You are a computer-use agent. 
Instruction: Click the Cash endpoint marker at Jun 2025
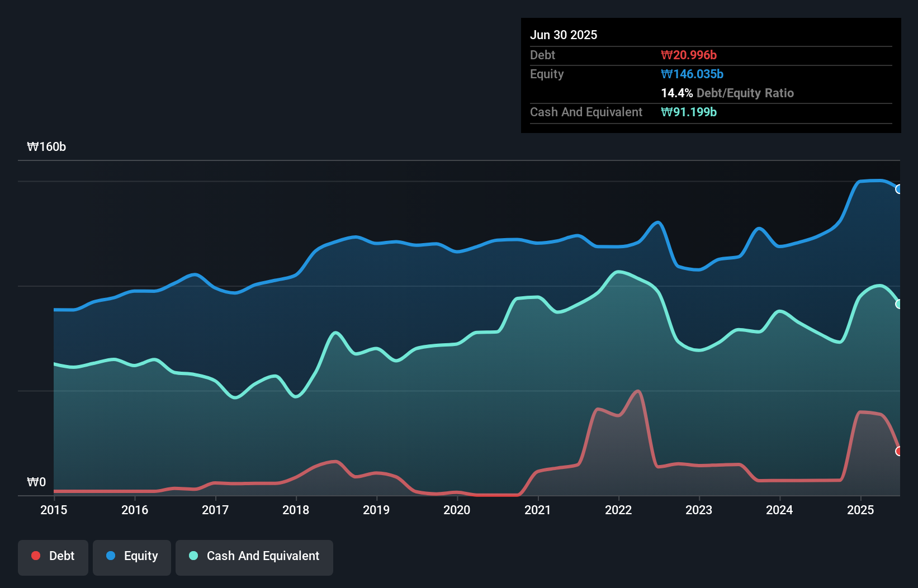[x=899, y=304]
